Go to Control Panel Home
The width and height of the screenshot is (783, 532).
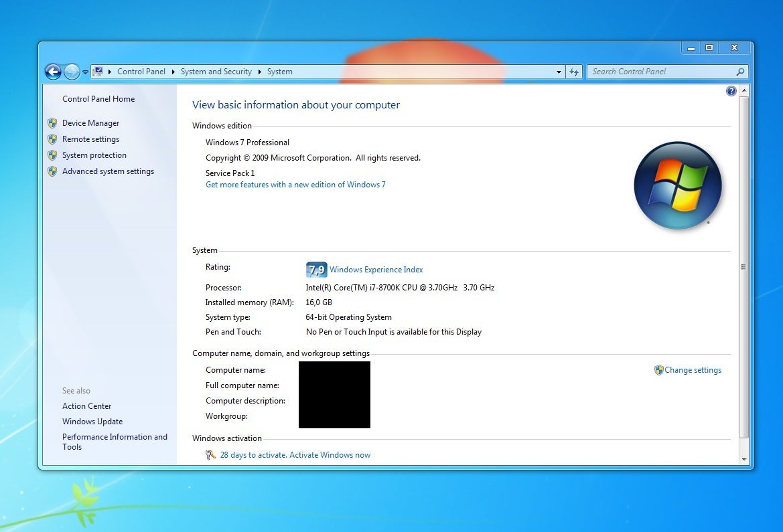click(98, 99)
